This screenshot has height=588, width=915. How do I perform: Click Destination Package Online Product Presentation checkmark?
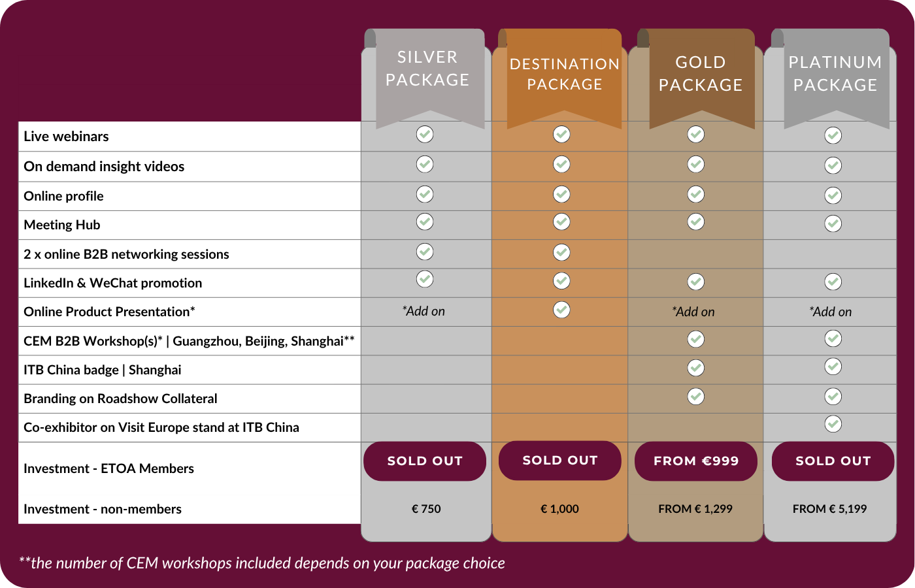(x=561, y=309)
